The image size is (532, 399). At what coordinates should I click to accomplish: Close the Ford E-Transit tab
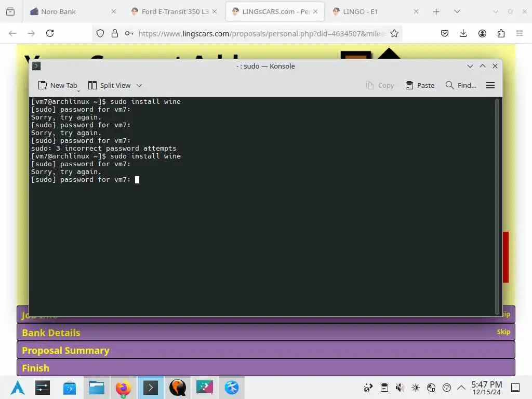215,11
